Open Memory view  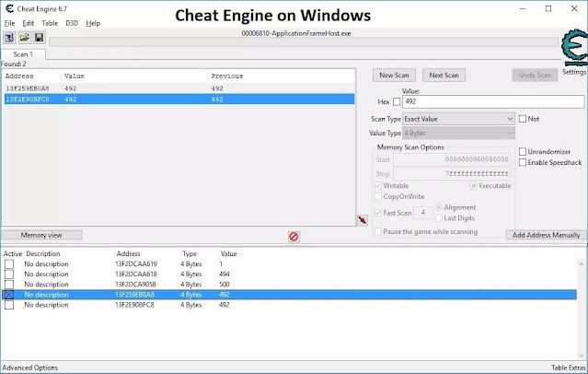pos(41,235)
